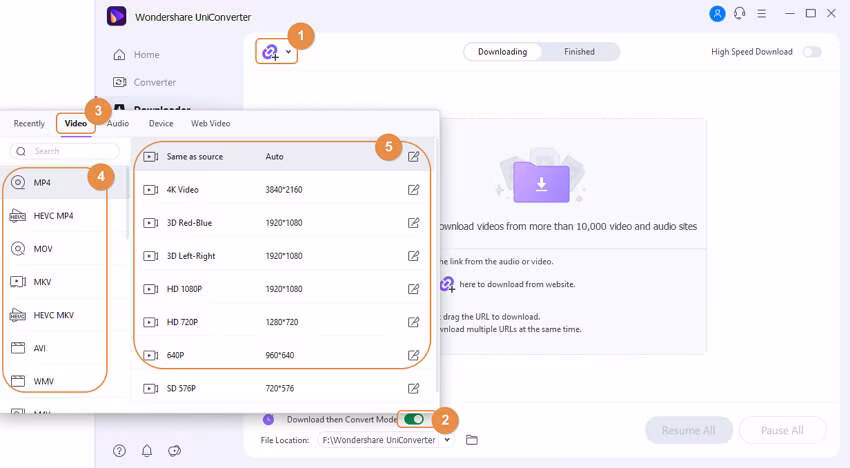Choose AVI format
850x468 pixels.
click(65, 348)
